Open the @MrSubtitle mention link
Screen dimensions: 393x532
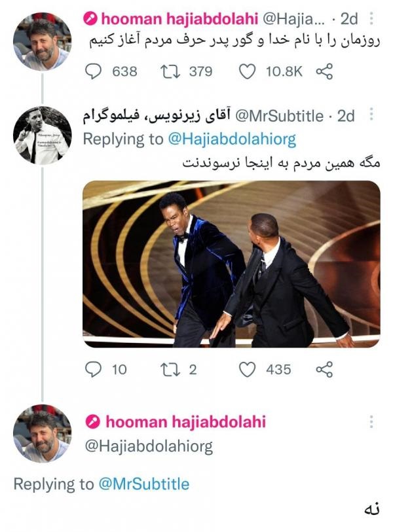143,484
